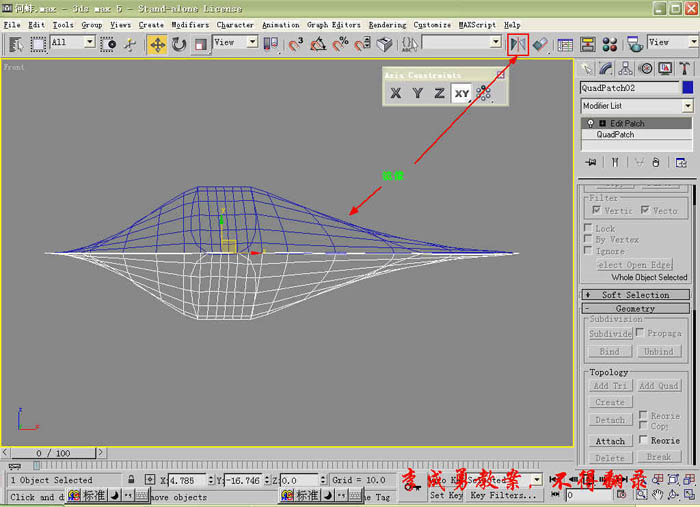Open the Modify command panel tab
This screenshot has width=700, height=507.
(x=606, y=68)
